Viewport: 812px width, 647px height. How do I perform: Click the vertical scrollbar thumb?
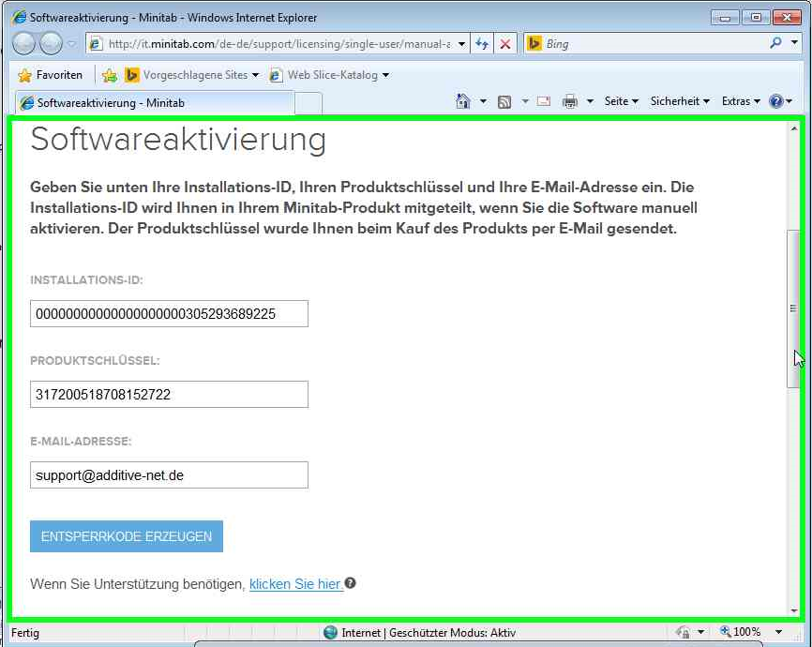(x=793, y=308)
